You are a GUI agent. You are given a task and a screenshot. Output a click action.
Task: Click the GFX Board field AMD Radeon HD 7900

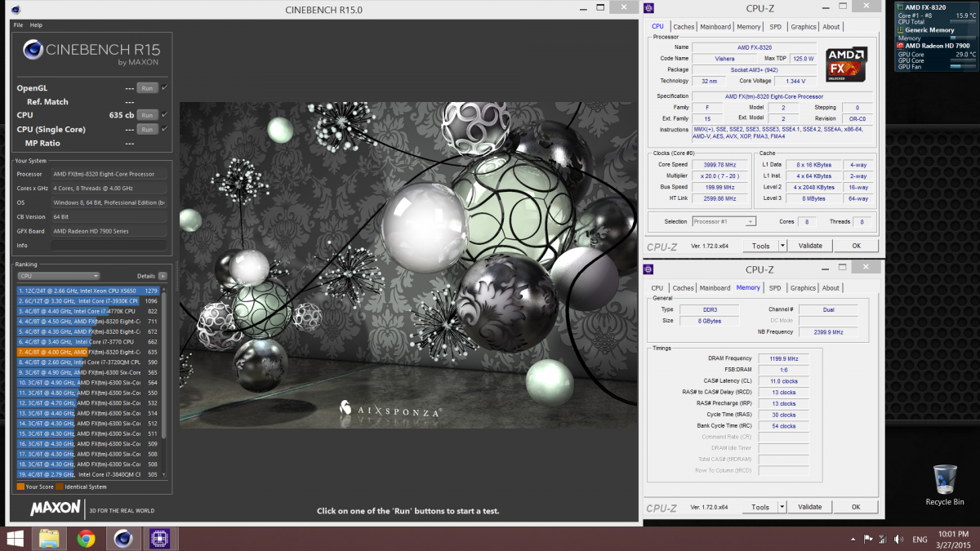click(109, 231)
